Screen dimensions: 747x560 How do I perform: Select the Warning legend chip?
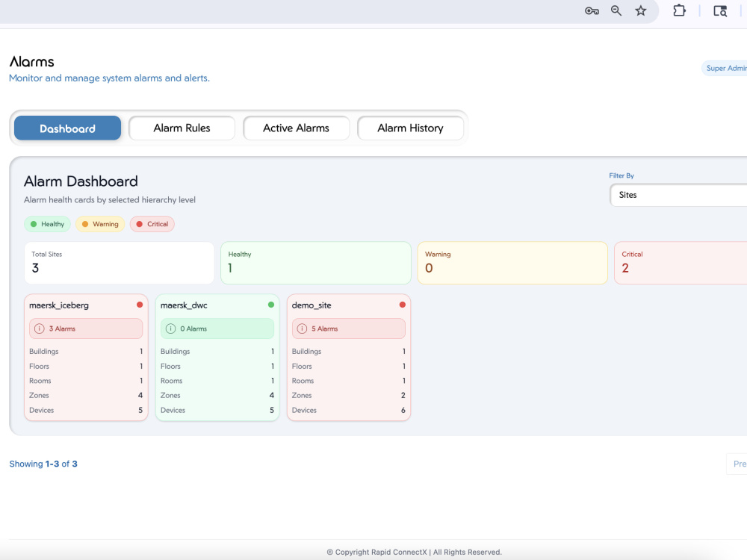(100, 224)
